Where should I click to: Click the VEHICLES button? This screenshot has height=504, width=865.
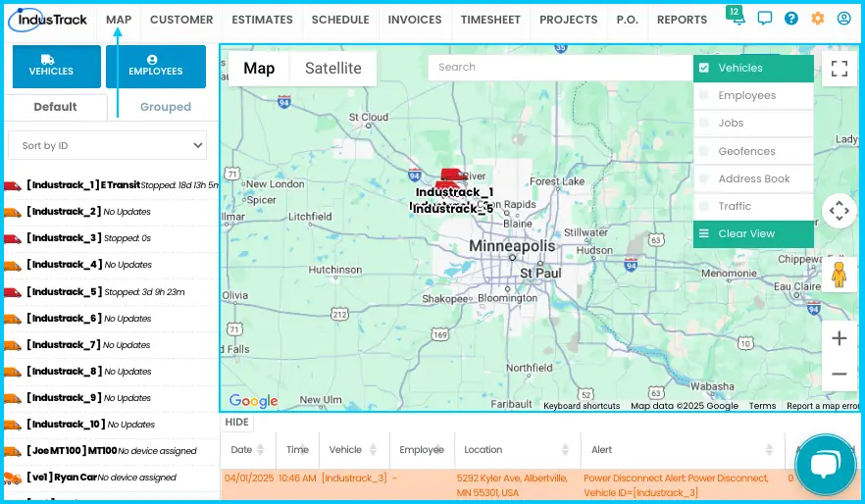[x=56, y=67]
